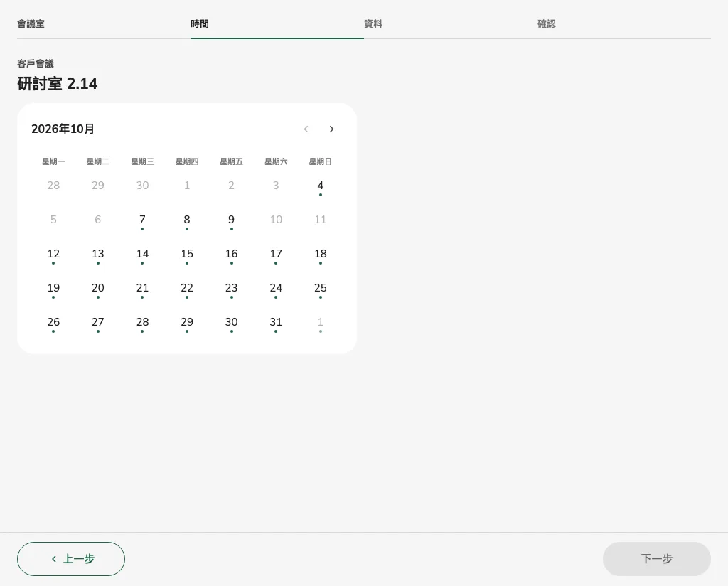Go to the previous month in the calendar
This screenshot has height=586, width=728.
306,129
